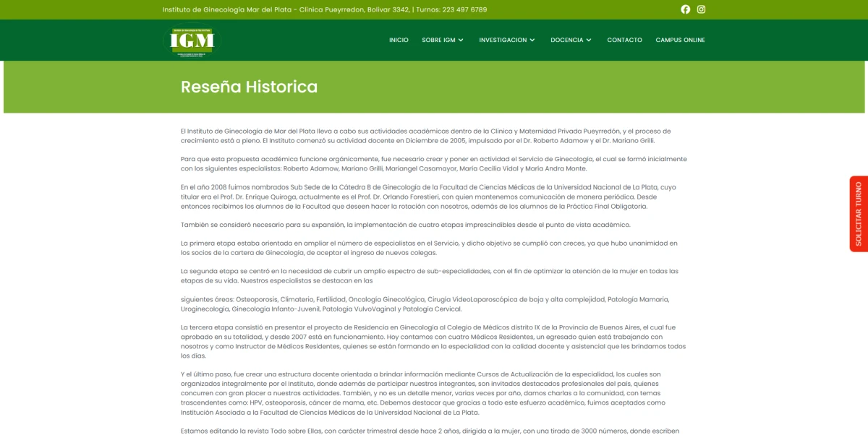Click the paragraph starting with En el año 2008
The height and width of the screenshot is (435, 868).
click(x=429, y=197)
